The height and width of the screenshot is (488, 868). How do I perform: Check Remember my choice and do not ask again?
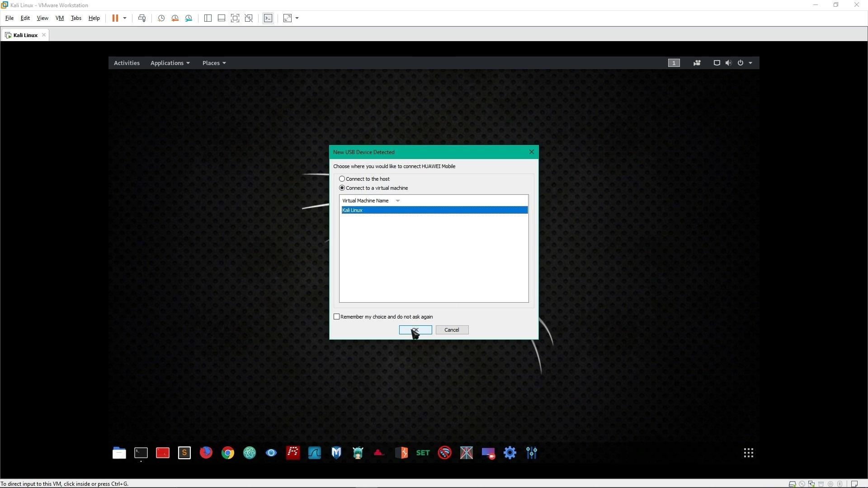click(337, 317)
